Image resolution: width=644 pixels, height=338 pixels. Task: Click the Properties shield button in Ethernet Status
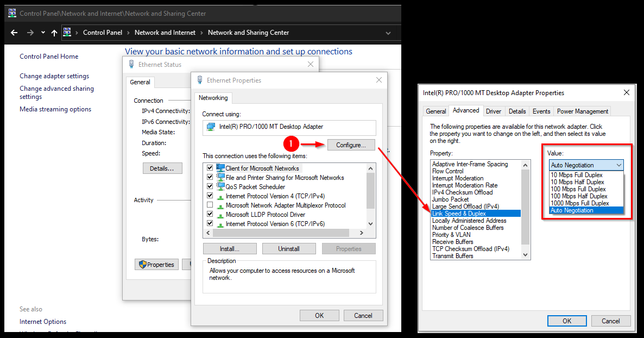coord(156,265)
